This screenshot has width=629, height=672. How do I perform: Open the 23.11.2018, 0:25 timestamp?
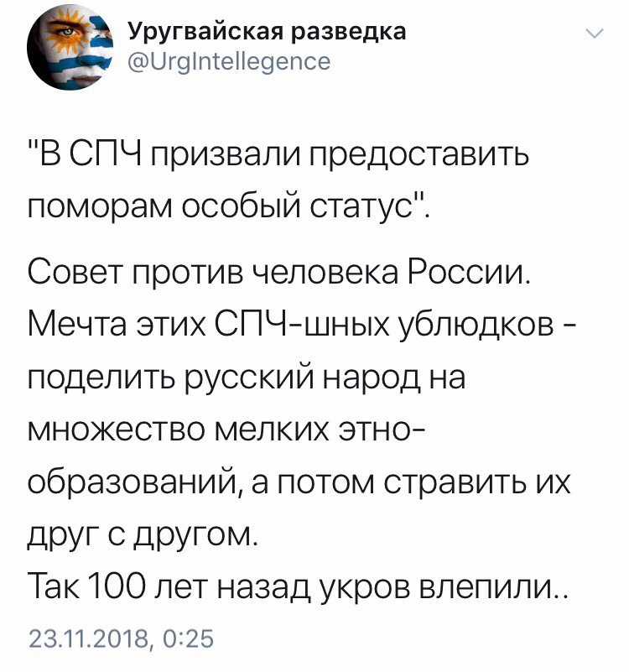click(x=122, y=638)
